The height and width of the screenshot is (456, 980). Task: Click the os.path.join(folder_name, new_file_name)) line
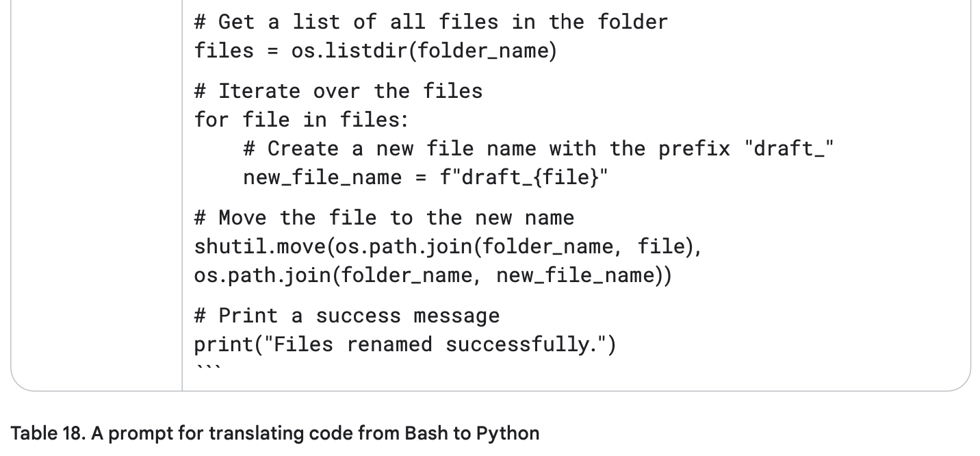click(x=433, y=275)
